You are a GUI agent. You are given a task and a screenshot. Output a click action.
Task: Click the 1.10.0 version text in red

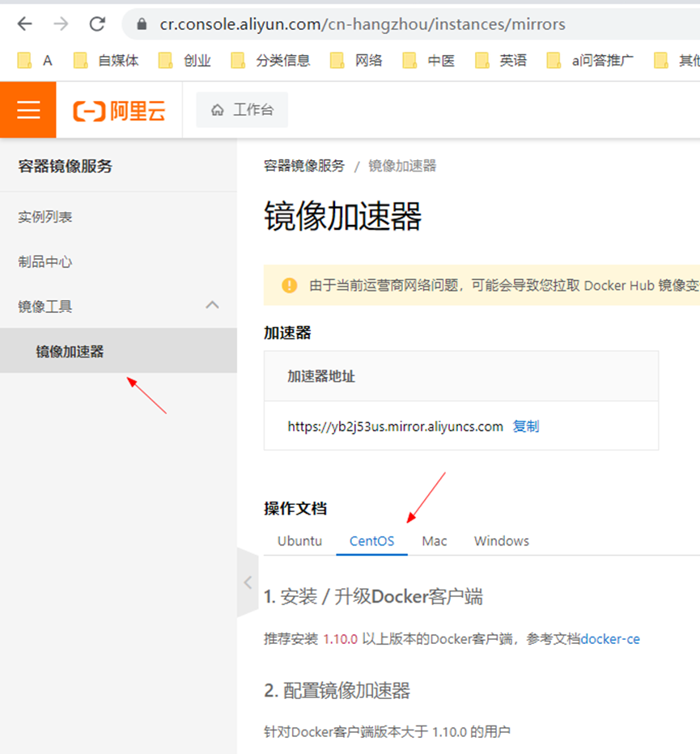(340, 639)
